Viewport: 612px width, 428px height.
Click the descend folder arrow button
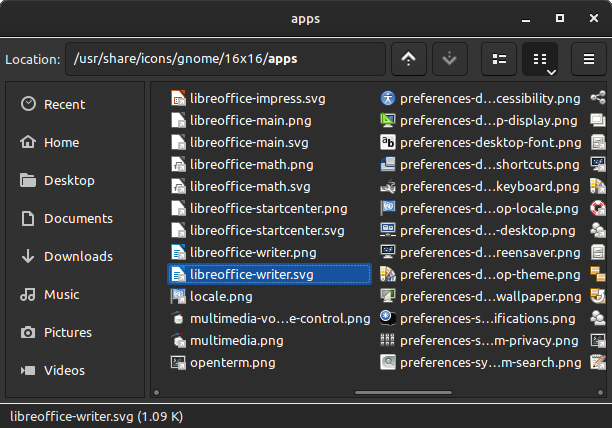coord(450,59)
